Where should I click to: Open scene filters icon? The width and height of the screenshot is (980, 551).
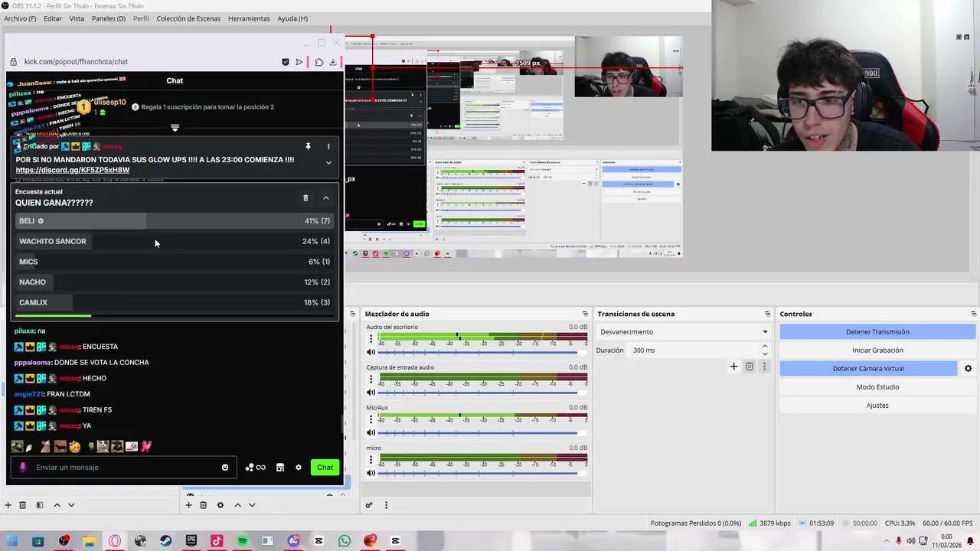(40, 505)
